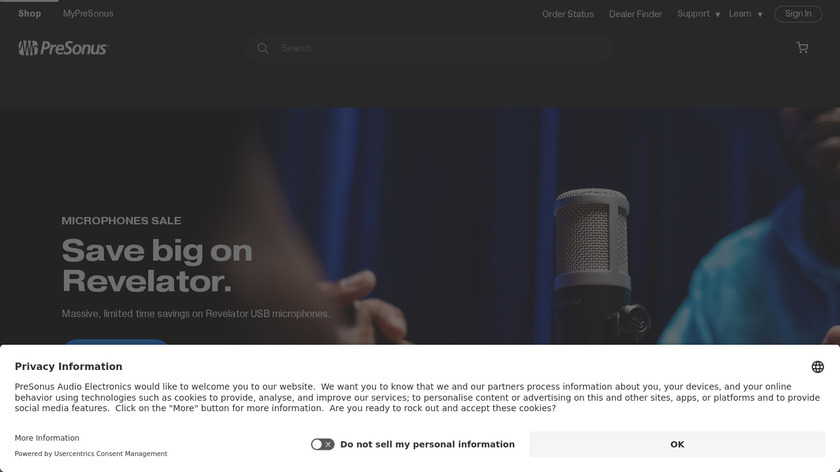This screenshot has width=840, height=472.
Task: Go to PreSonus logo homepage
Action: (63, 48)
